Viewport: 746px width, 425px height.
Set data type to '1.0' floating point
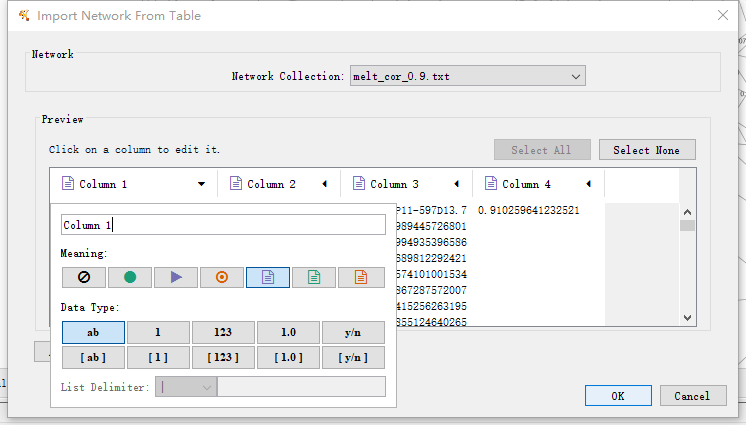tap(288, 332)
